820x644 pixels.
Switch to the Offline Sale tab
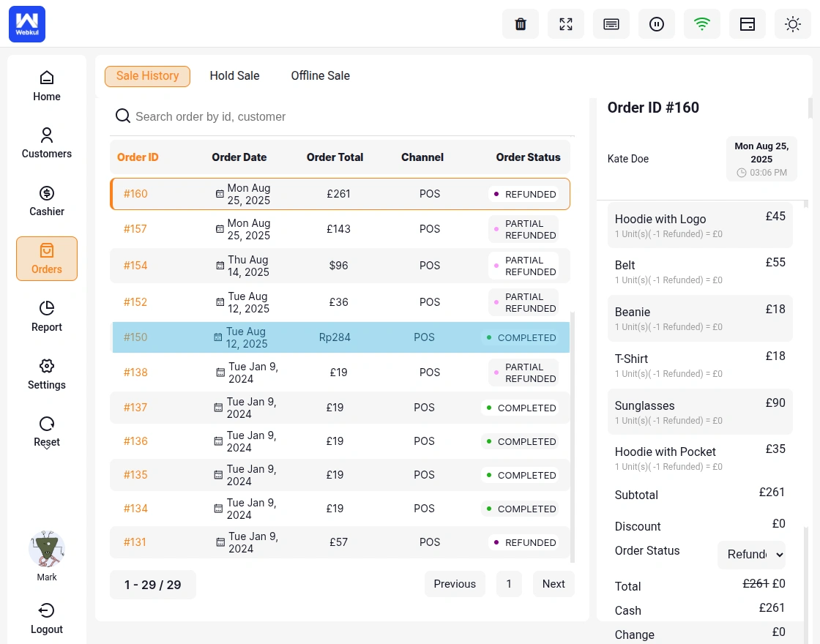(320, 76)
